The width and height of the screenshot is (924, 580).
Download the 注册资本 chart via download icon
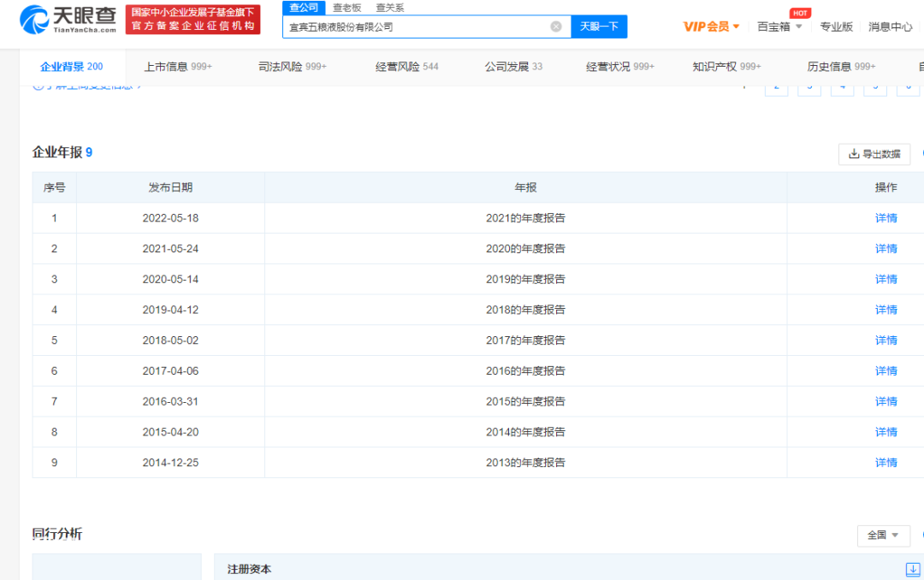pyautogui.click(x=912, y=570)
